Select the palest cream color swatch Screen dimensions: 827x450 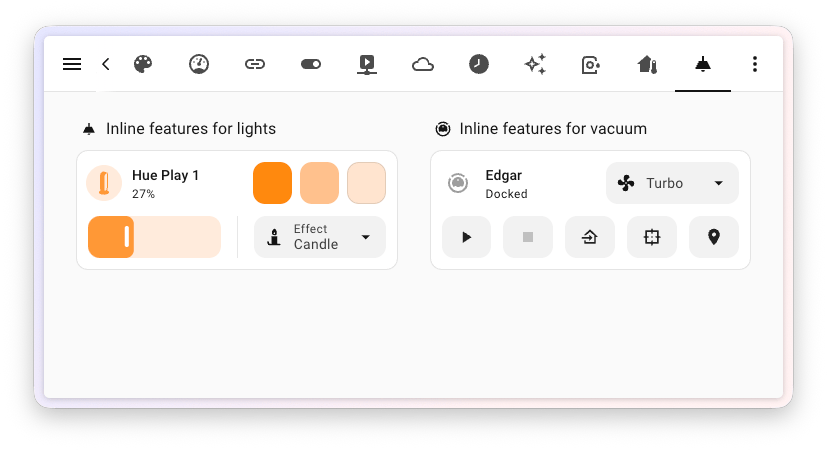click(366, 183)
